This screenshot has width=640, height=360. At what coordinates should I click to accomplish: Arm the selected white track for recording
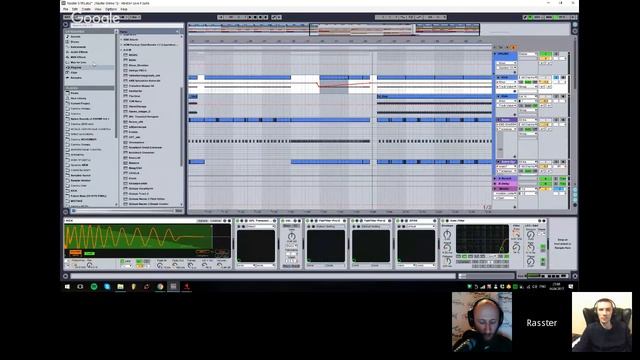tap(563, 78)
